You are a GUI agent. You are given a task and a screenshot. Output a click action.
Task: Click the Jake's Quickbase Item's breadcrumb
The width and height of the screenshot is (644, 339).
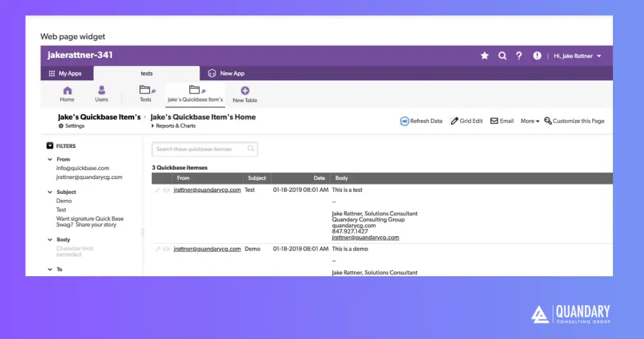click(99, 117)
